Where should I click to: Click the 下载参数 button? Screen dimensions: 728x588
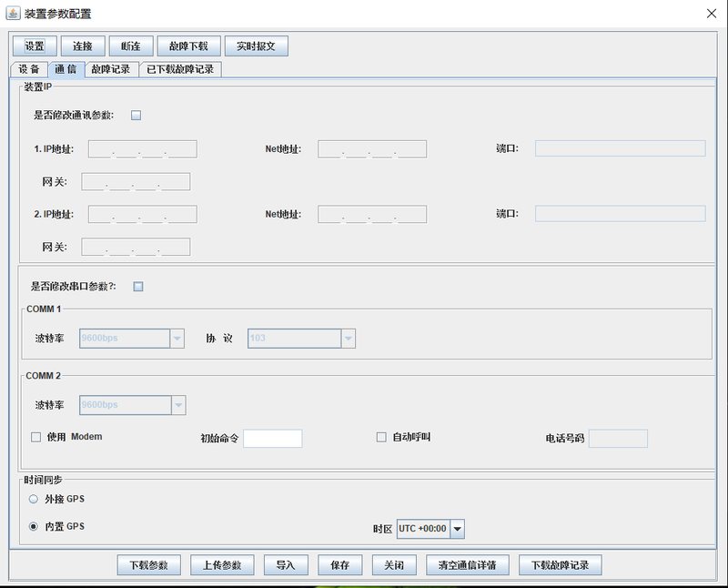click(149, 565)
